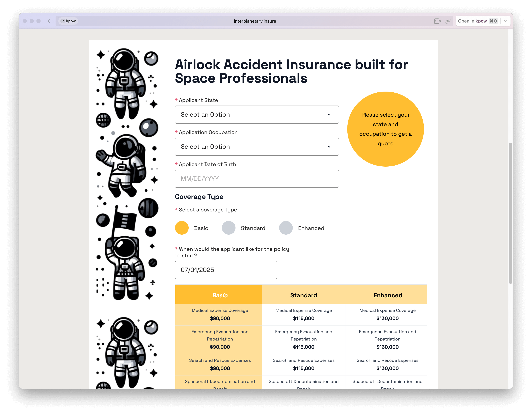
Task: Select the Basic coverage radio
Action: 182,228
